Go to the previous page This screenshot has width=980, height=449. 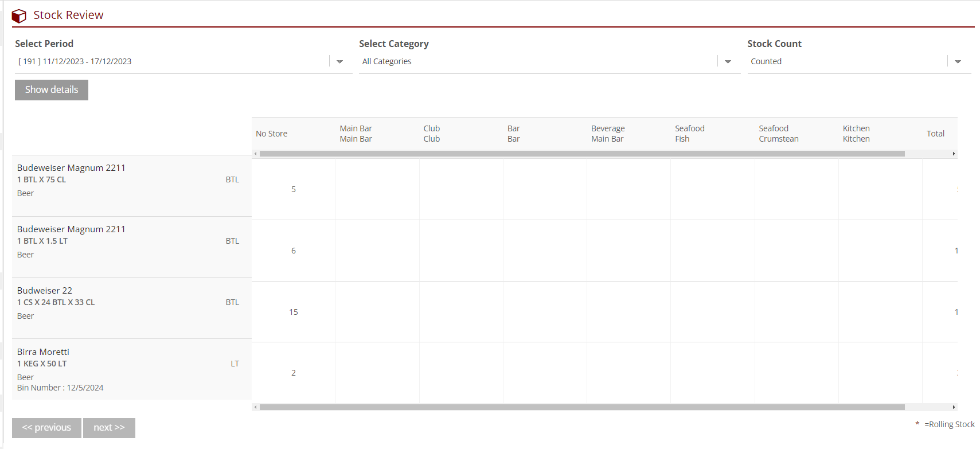(46, 428)
